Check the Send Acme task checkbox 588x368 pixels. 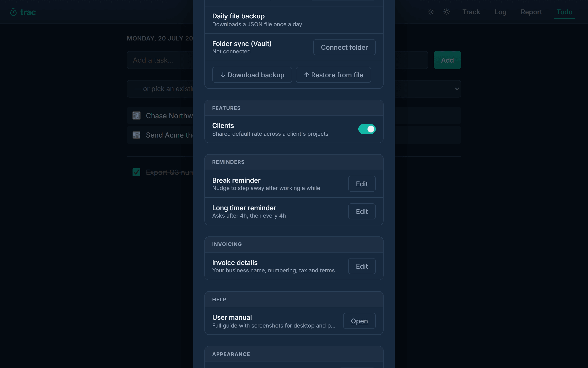point(136,135)
